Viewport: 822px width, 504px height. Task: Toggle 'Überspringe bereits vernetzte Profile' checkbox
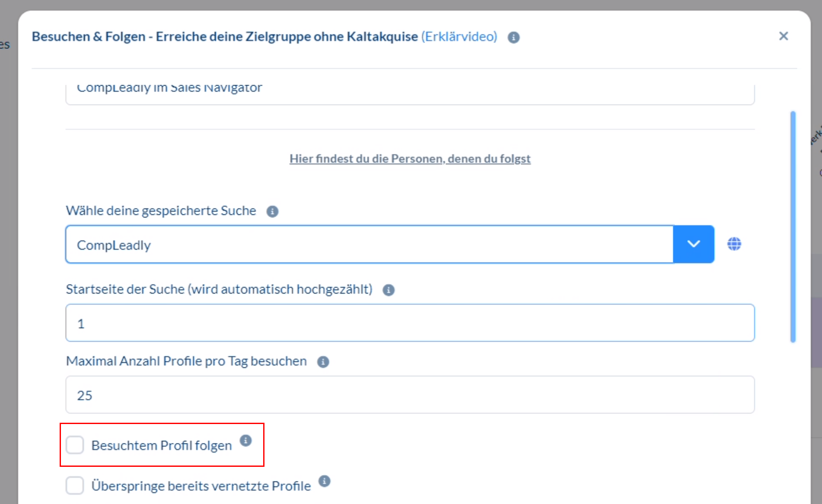(75, 485)
